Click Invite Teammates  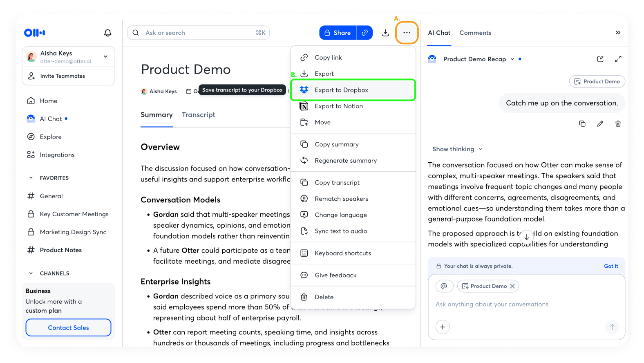click(x=68, y=76)
